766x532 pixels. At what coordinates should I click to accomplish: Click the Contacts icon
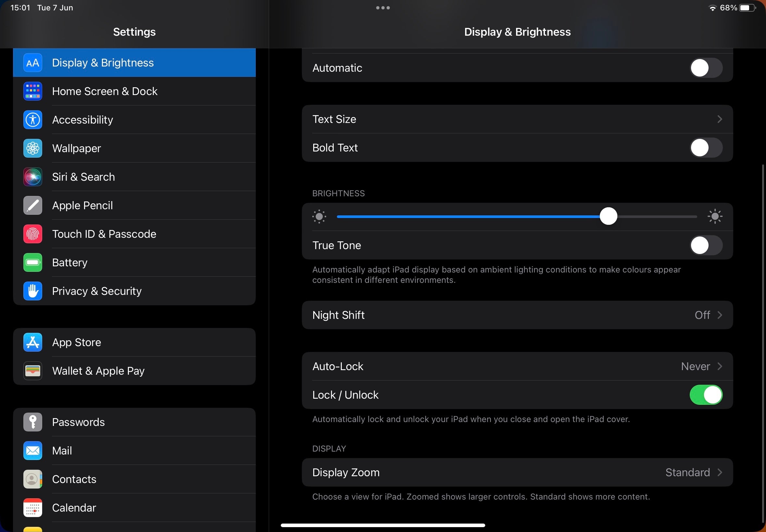[33, 479]
